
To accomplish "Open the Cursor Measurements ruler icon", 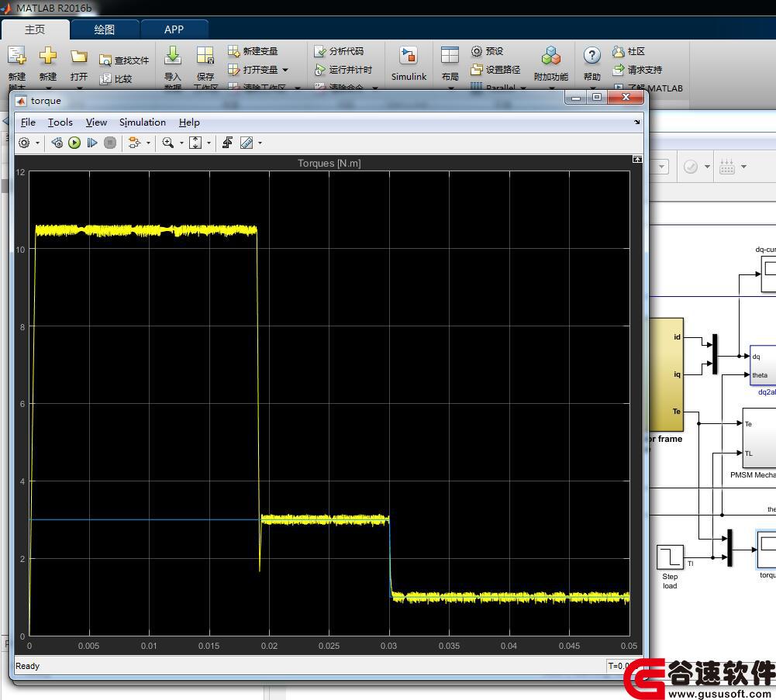I will click(247, 143).
